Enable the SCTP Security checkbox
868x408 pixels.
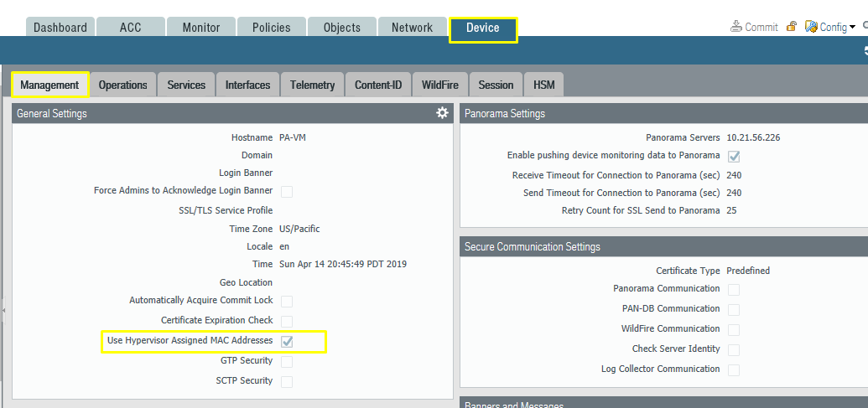287,381
